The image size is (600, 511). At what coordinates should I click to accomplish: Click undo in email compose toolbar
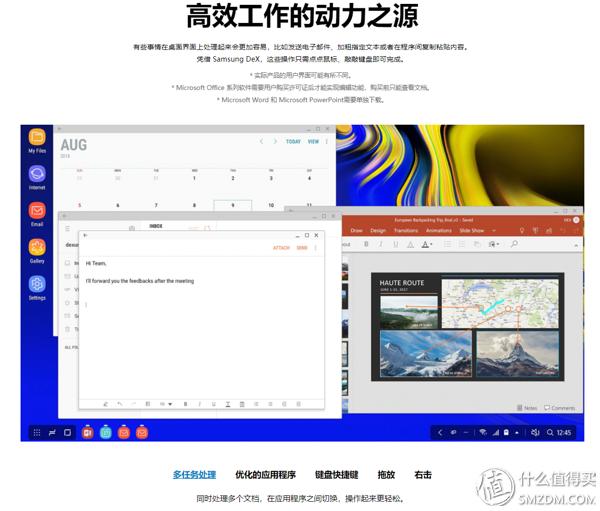tap(119, 404)
